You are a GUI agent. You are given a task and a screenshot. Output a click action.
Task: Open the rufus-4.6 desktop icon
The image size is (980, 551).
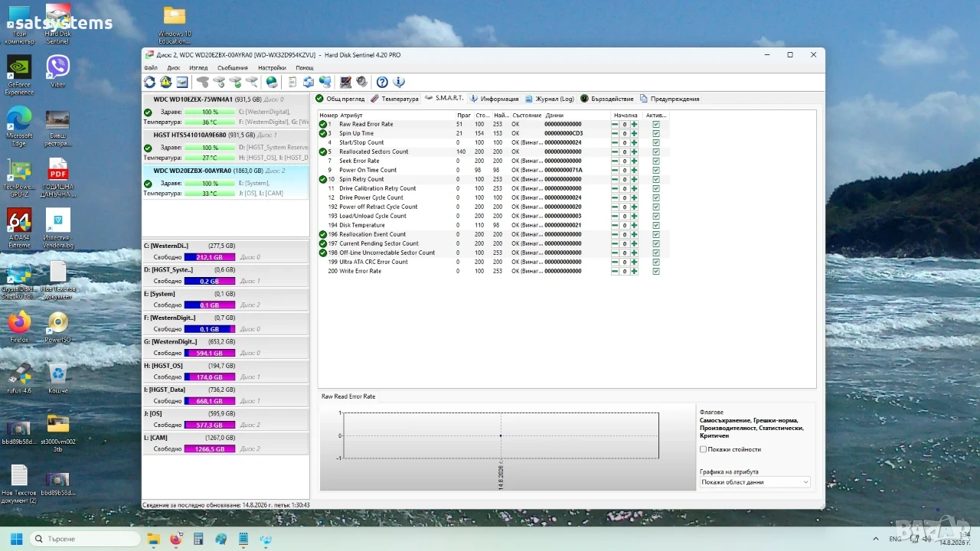(x=19, y=378)
